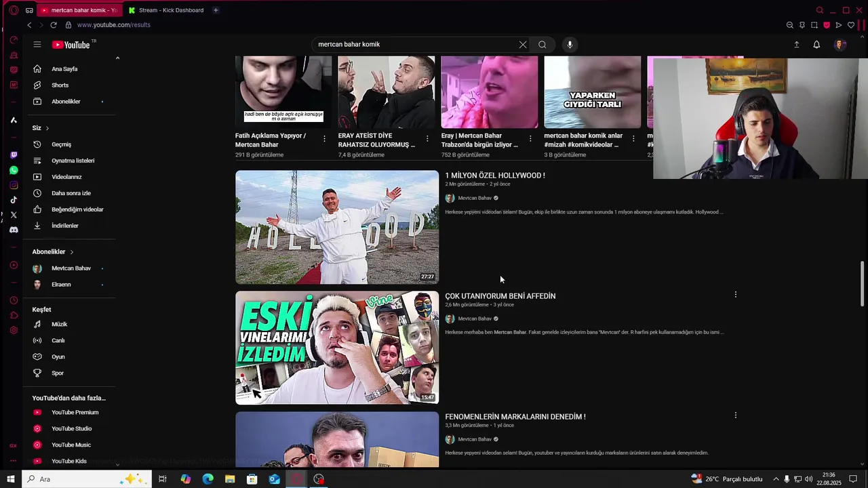Click the magnifier search button

pos(542,45)
